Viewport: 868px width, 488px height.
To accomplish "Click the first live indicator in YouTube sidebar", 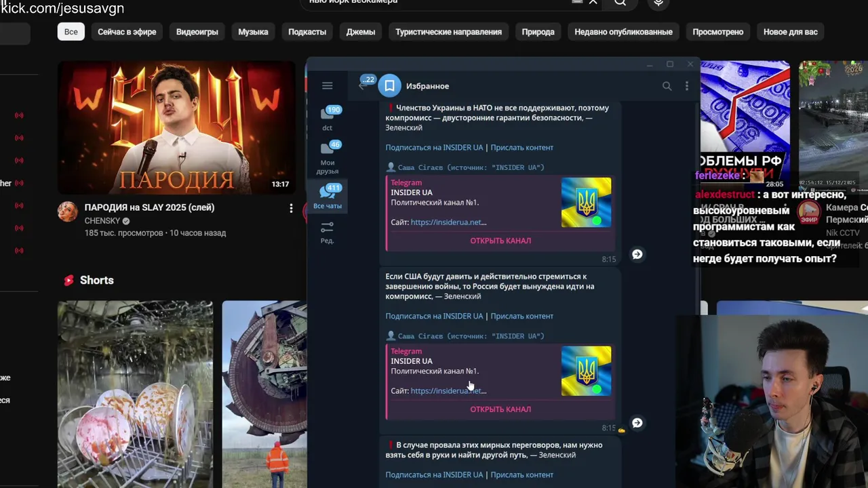I will tap(19, 115).
